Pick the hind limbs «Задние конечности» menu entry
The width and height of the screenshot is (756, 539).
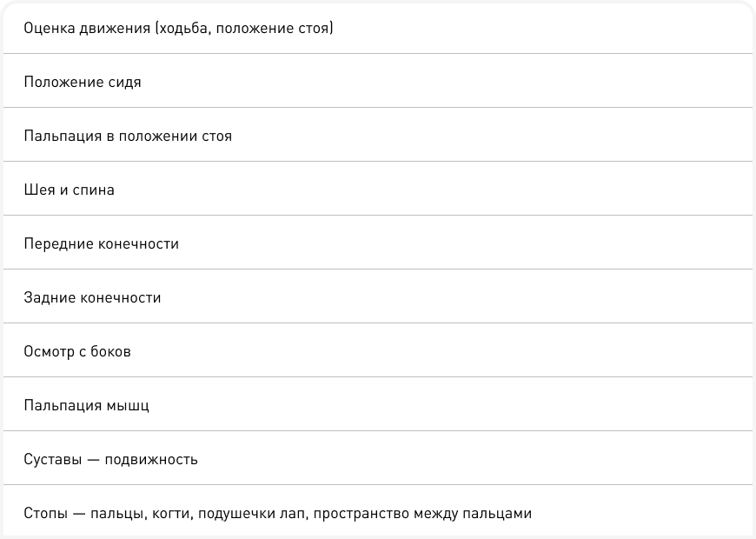93,298
